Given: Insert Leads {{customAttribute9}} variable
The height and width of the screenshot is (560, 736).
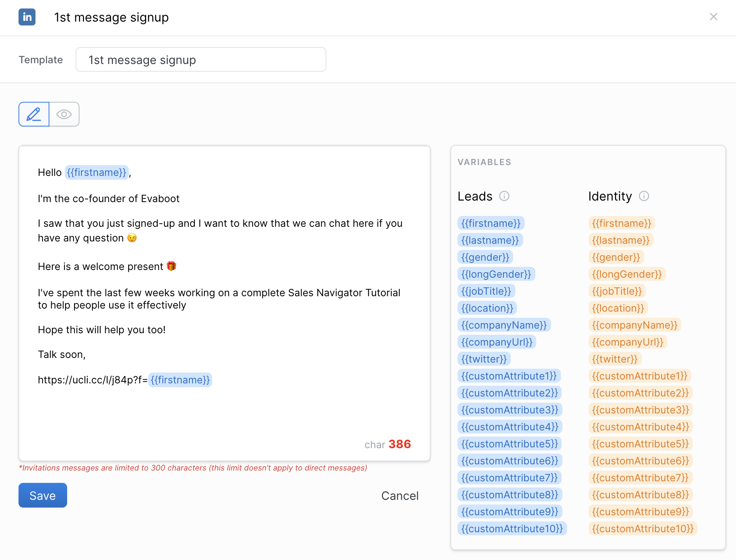Looking at the screenshot, I should pyautogui.click(x=510, y=512).
